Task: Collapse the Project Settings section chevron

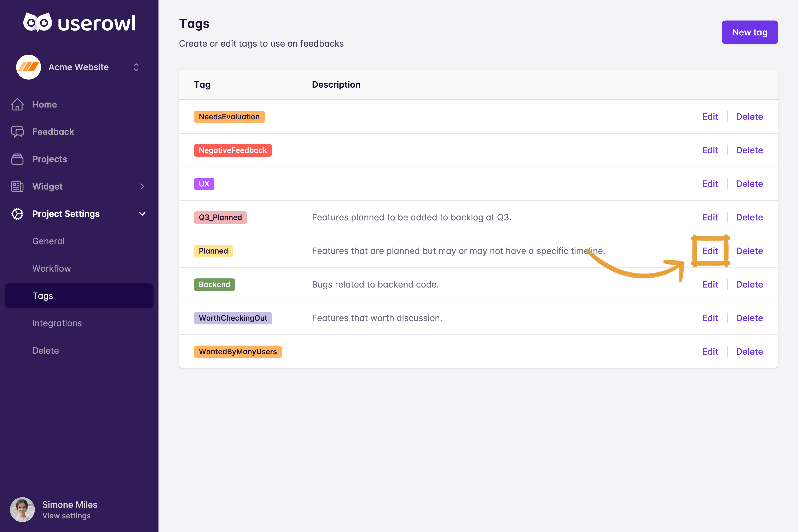Action: pos(142,214)
